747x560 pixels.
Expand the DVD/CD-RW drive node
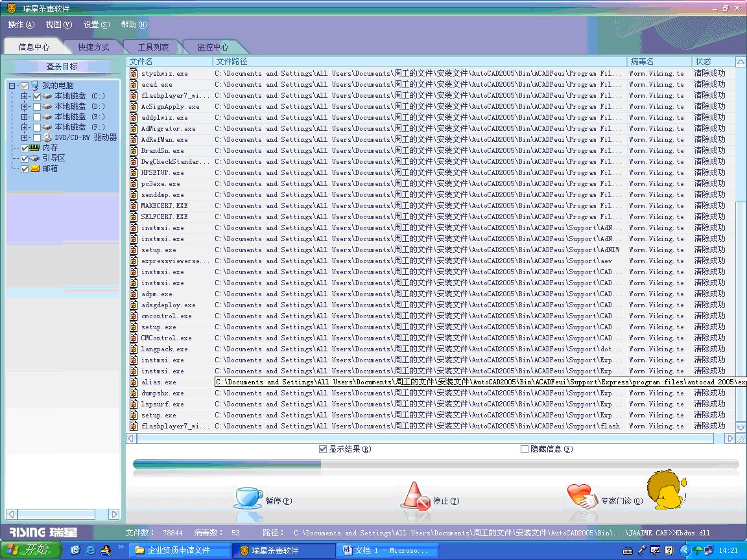[x=24, y=138]
